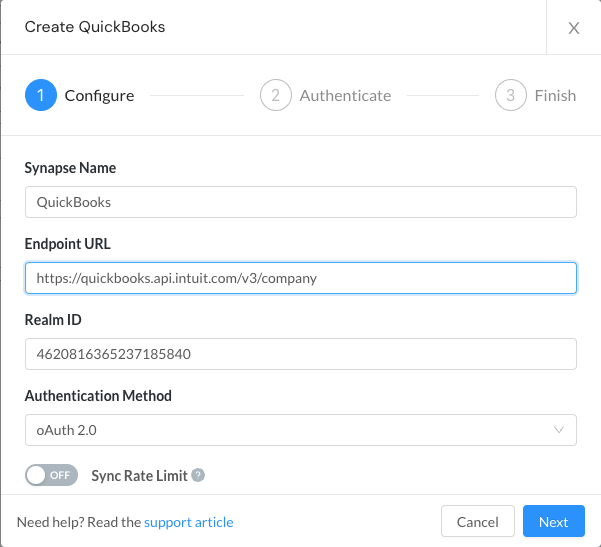Viewport: 601px width, 547px height.
Task: Jump to step 3 Finish
Action: pyautogui.click(x=535, y=95)
